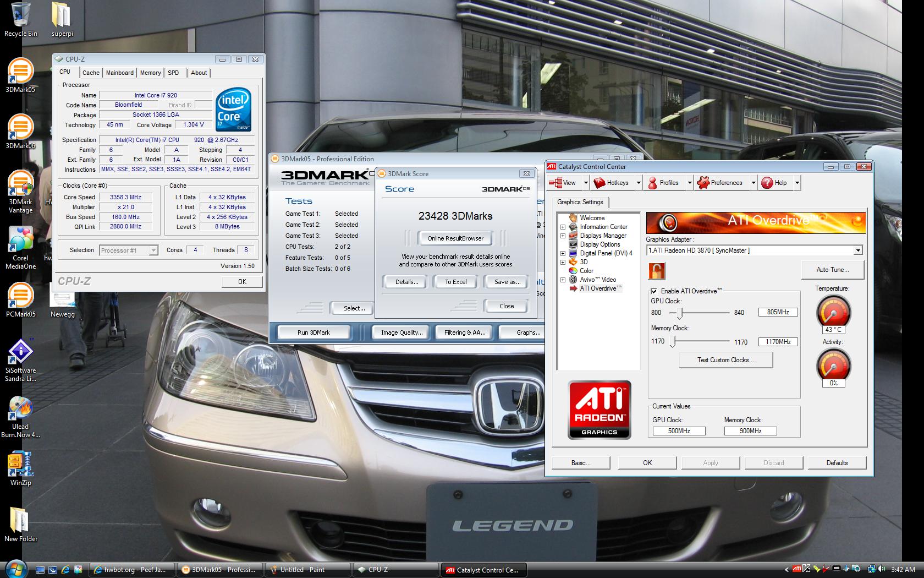Select ATI Overdrive tree item
The height and width of the screenshot is (578, 924).
pyautogui.click(x=600, y=288)
